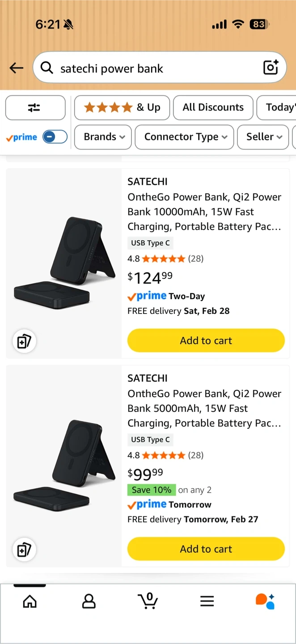Tap compare icon on 10000mAh power bank
The height and width of the screenshot is (644, 296).
[24, 342]
